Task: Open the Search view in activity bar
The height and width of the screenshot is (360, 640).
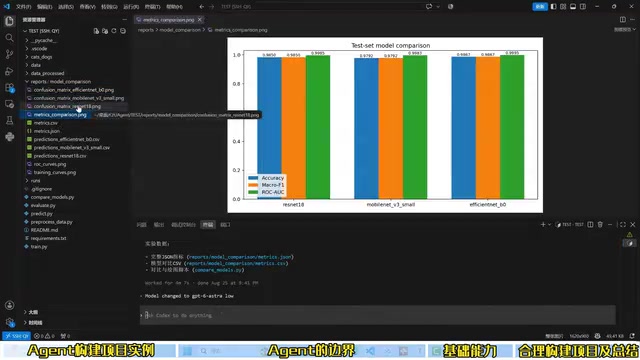Action: [9, 38]
